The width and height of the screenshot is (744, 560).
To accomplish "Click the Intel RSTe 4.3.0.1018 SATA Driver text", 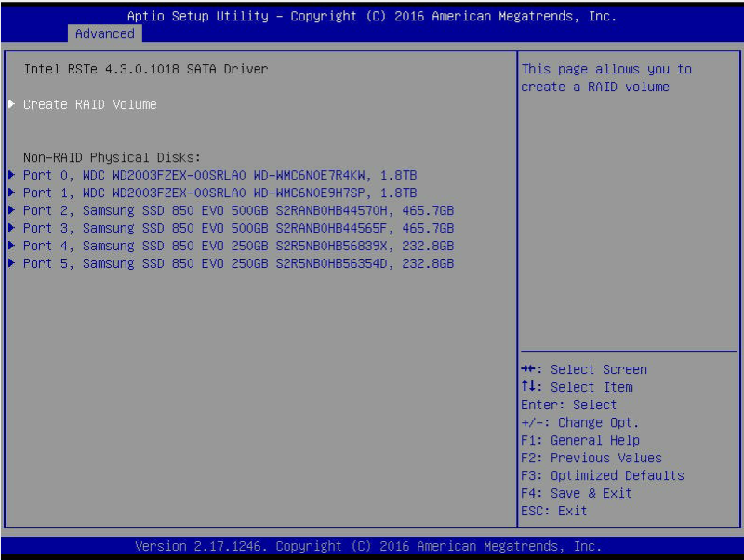I will pos(146,69).
